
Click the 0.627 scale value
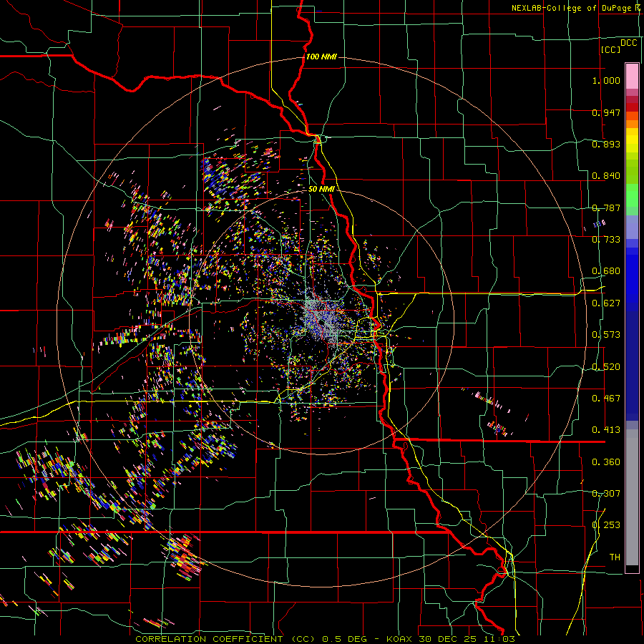(x=606, y=303)
